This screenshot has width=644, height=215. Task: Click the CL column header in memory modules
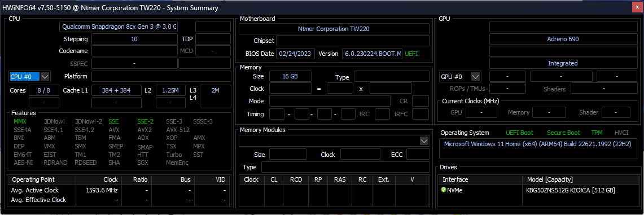274,179
